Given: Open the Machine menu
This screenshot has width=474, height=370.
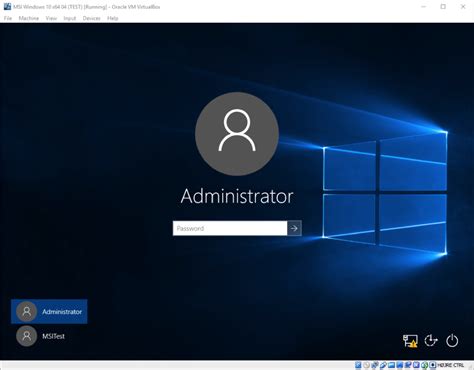Looking at the screenshot, I should (x=29, y=18).
